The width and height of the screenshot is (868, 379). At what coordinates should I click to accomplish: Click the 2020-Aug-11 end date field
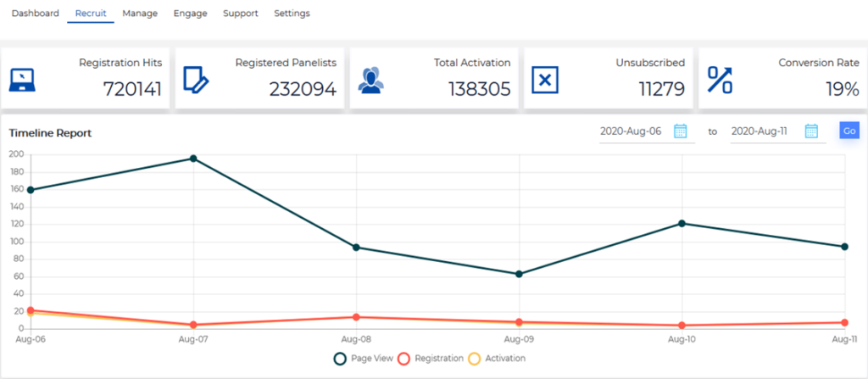(761, 131)
